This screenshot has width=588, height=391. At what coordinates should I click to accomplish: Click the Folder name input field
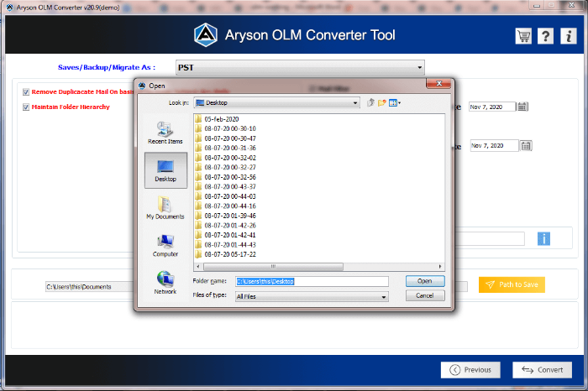click(x=312, y=281)
